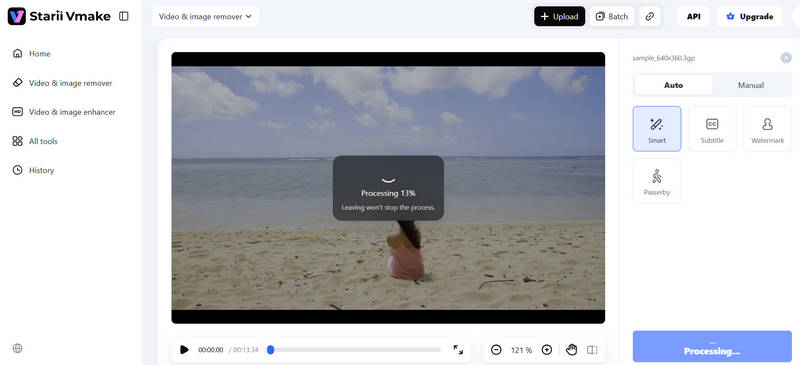Toggle fullscreen expand icon
The image size is (800, 365).
(x=458, y=350)
